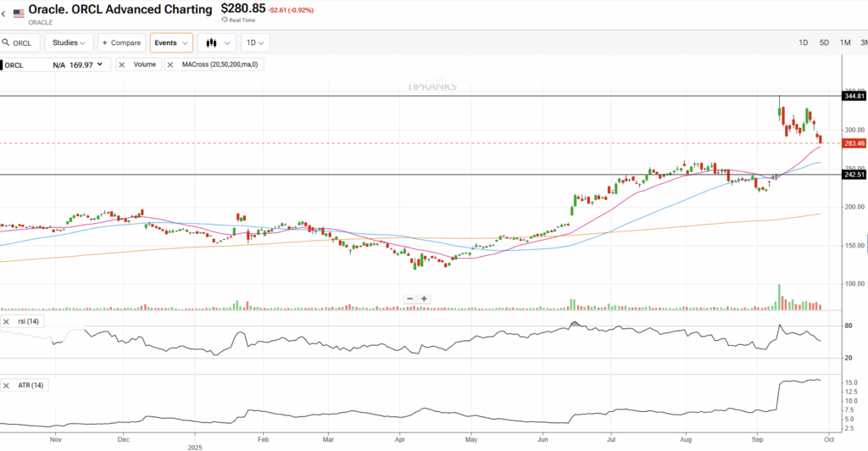Click the Sep label on the time axis
Viewport: 868px width, 451px height.
757,439
